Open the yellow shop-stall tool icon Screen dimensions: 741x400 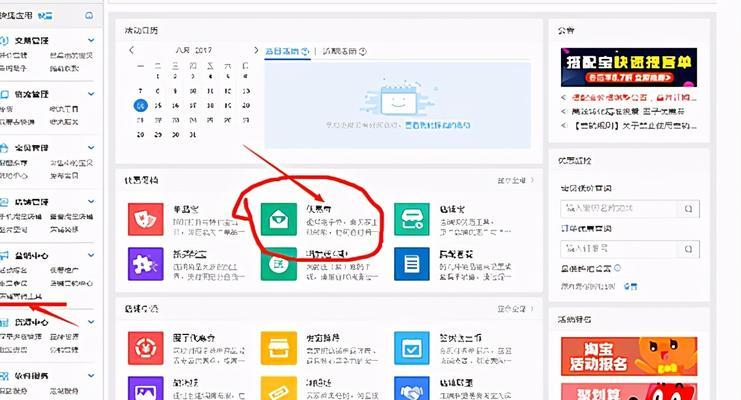[x=279, y=348]
